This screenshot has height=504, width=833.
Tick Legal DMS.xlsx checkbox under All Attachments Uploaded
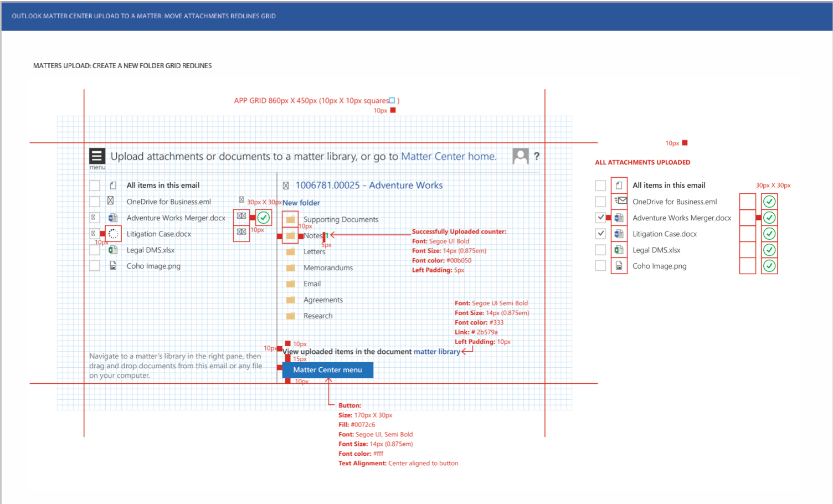click(x=600, y=250)
